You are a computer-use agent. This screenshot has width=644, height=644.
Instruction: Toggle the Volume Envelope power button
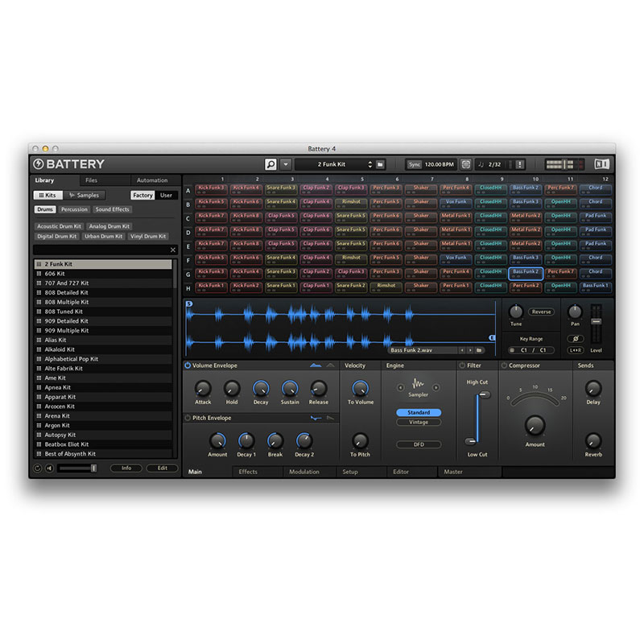(188, 365)
